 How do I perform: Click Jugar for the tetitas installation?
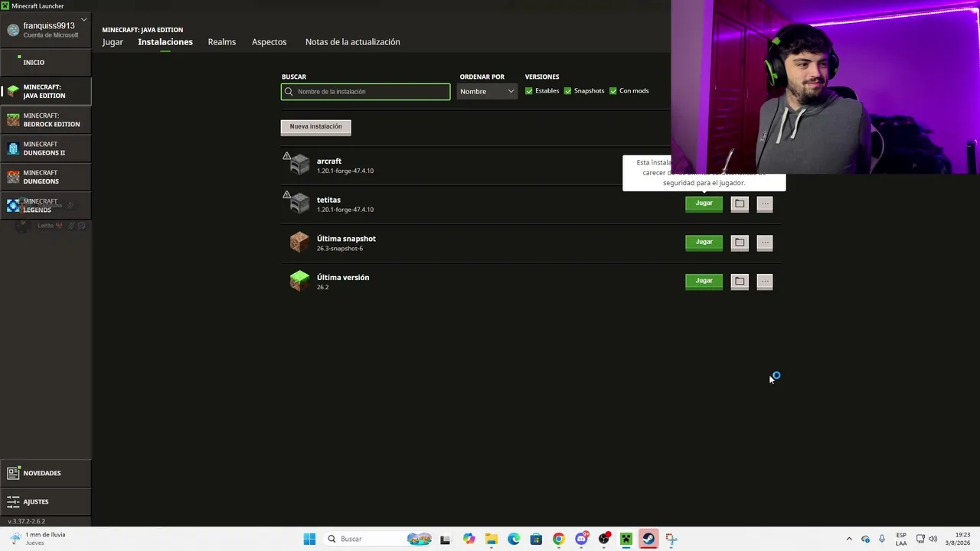(x=704, y=204)
